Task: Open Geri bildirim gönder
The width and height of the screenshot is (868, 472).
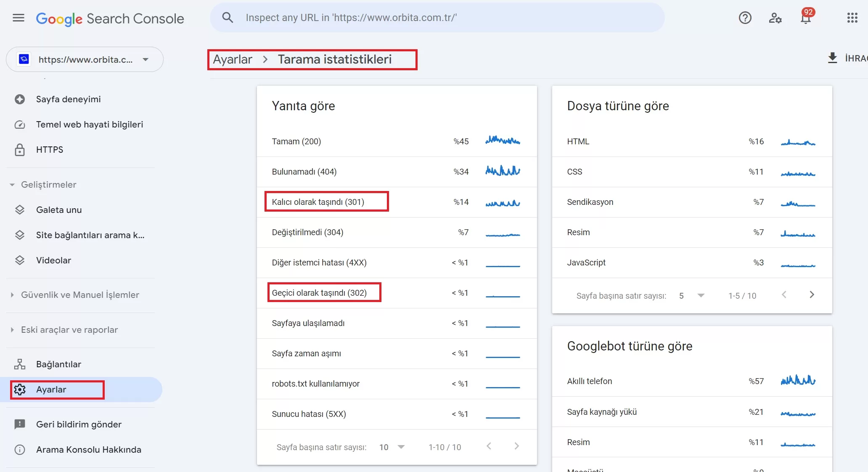Action: [x=81, y=424]
